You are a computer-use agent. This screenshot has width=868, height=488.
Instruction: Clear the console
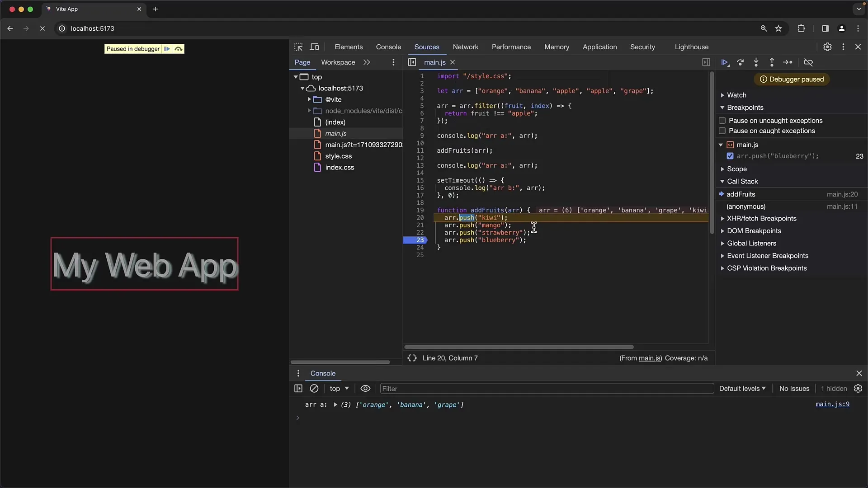pyautogui.click(x=314, y=389)
